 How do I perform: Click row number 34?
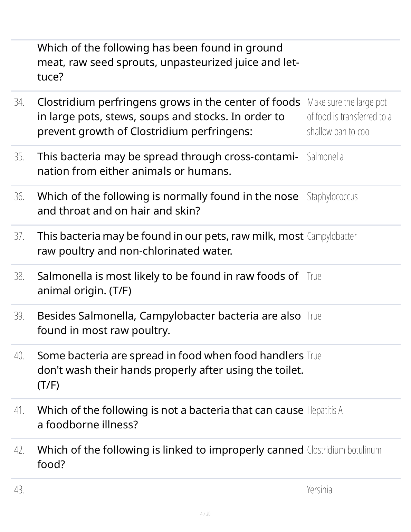pos(19,102)
